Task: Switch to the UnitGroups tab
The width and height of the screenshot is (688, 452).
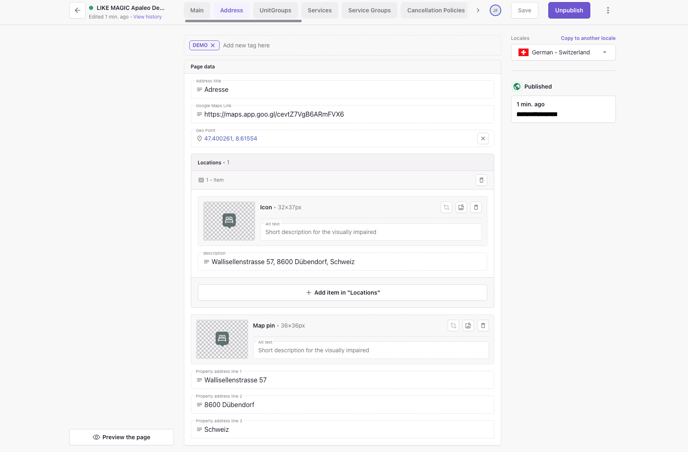Action: (x=275, y=10)
